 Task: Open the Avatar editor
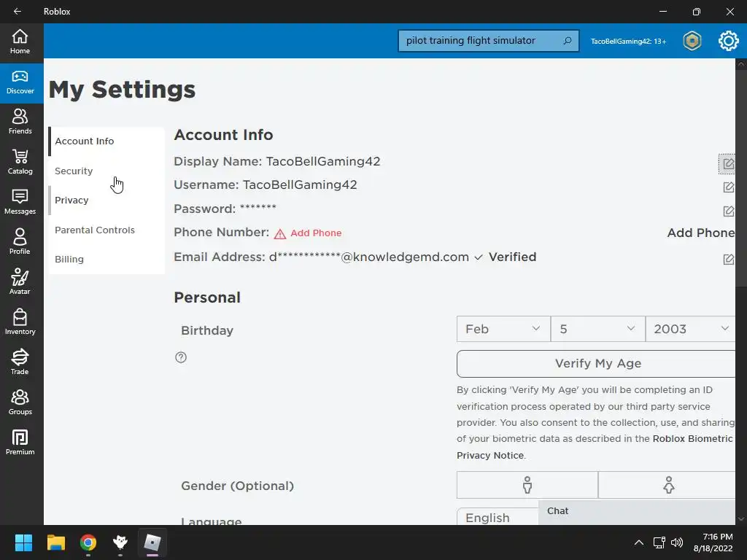point(20,282)
